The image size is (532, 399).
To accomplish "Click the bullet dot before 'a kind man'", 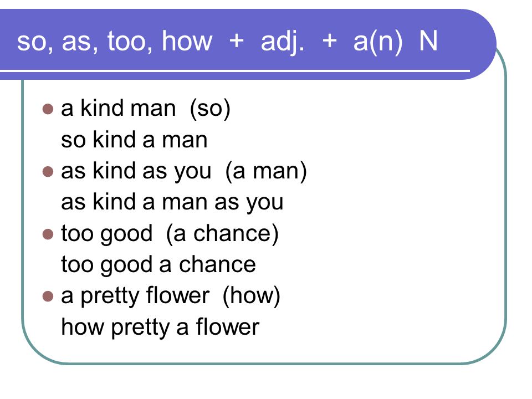I will pyautogui.click(x=48, y=109).
